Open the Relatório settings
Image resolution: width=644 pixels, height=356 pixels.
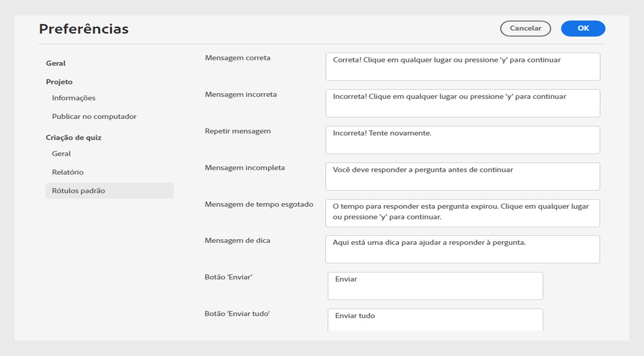(68, 172)
